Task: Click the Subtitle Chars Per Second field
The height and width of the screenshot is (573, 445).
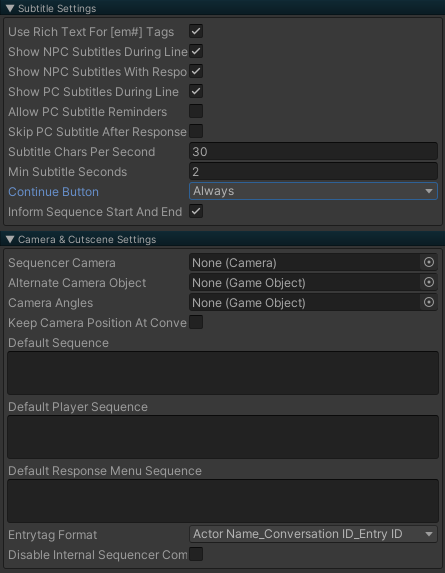Action: tap(313, 151)
